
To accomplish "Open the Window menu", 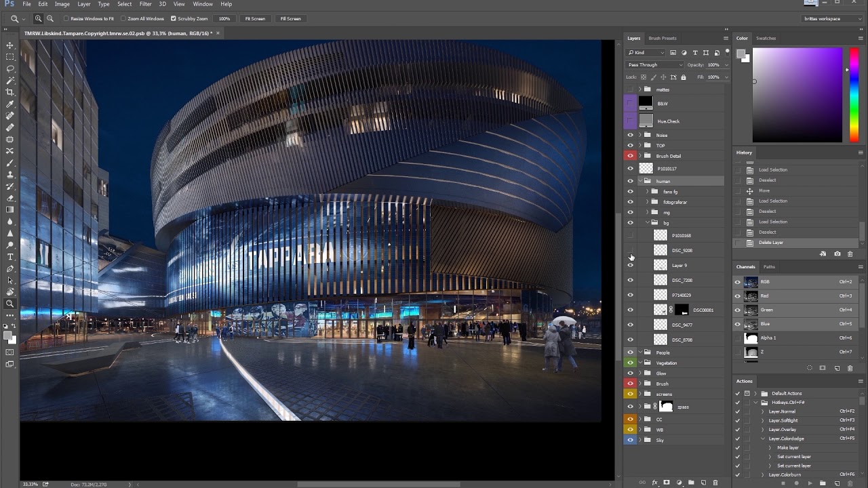I will click(x=203, y=4).
